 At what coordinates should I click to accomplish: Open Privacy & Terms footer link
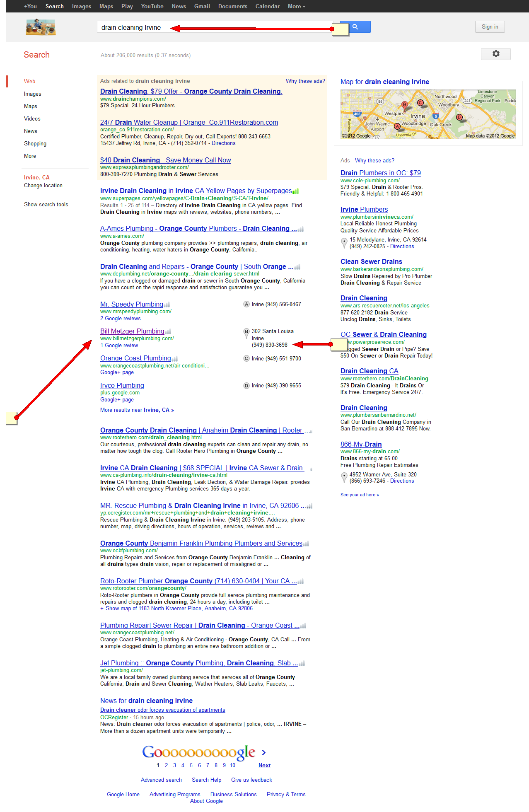[x=286, y=795]
